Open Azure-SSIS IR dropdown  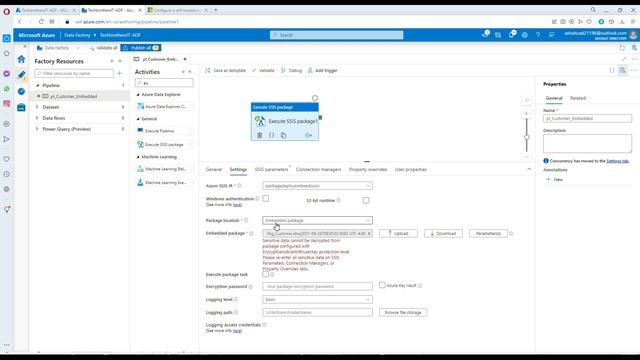[317, 186]
